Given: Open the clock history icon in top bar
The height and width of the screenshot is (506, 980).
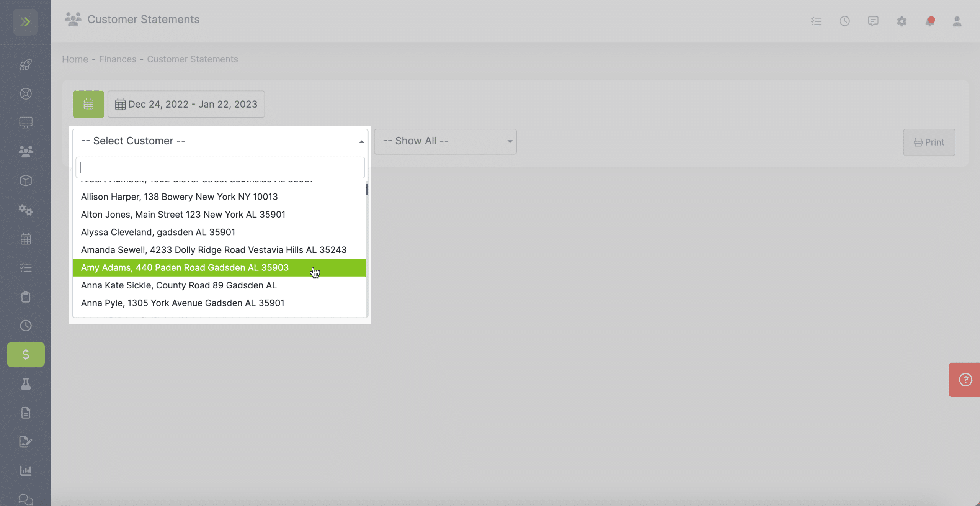Looking at the screenshot, I should pos(844,21).
